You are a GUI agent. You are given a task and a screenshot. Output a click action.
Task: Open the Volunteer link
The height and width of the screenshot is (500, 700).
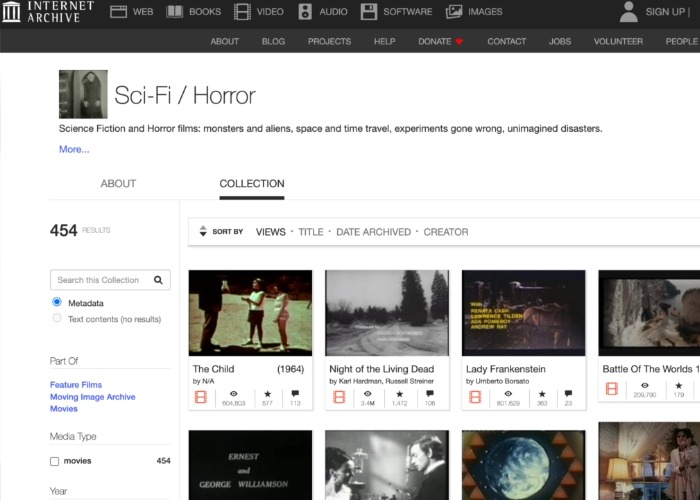coord(618,42)
